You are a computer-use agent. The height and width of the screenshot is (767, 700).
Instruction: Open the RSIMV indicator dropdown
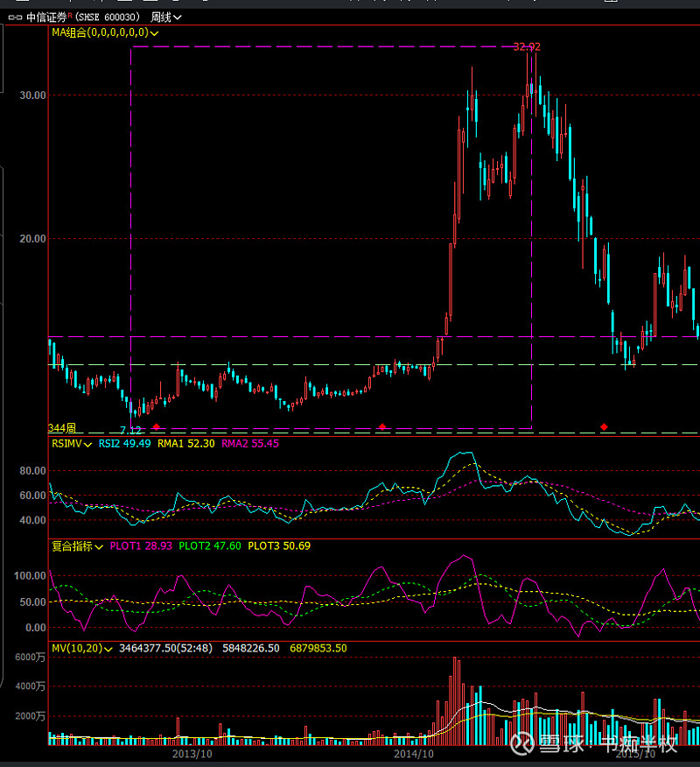(x=72, y=444)
